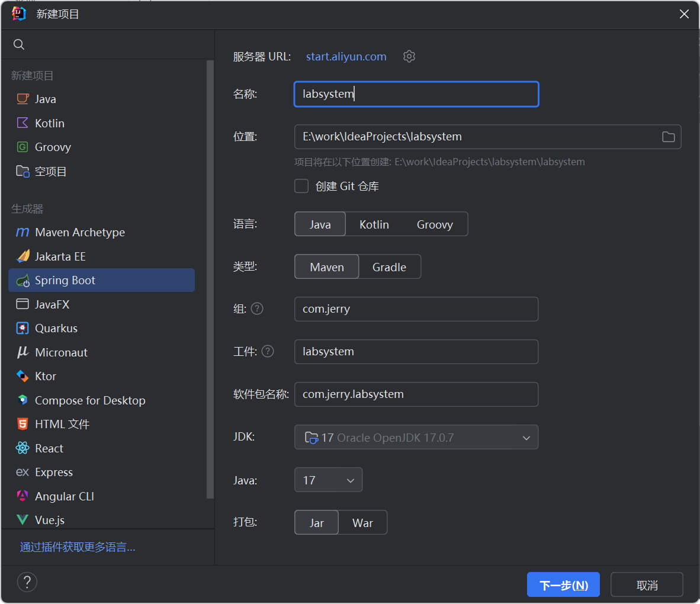The height and width of the screenshot is (604, 700).
Task: Expand the Java version dropdown
Action: [328, 480]
